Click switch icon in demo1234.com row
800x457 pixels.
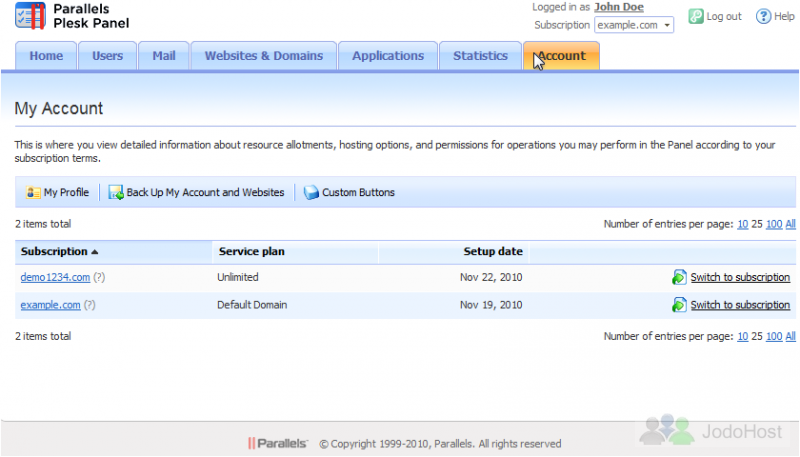point(679,277)
